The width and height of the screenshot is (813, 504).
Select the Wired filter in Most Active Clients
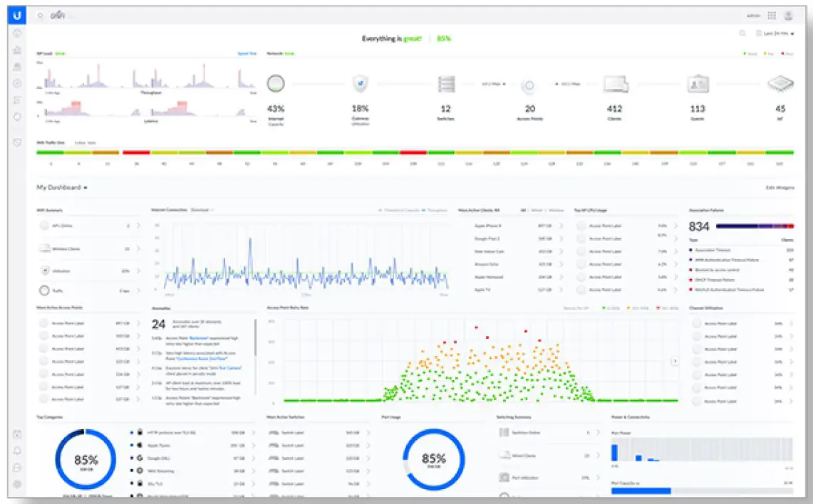coord(537,210)
